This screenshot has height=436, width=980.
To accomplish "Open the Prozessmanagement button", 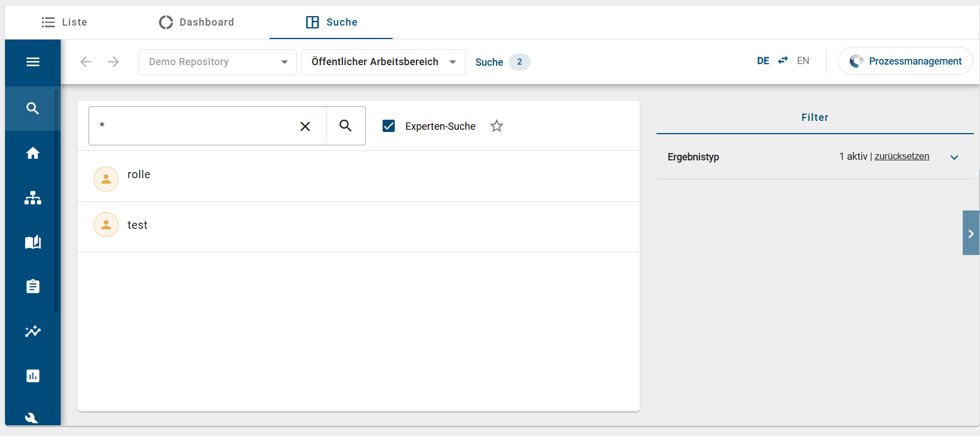I will (x=905, y=61).
